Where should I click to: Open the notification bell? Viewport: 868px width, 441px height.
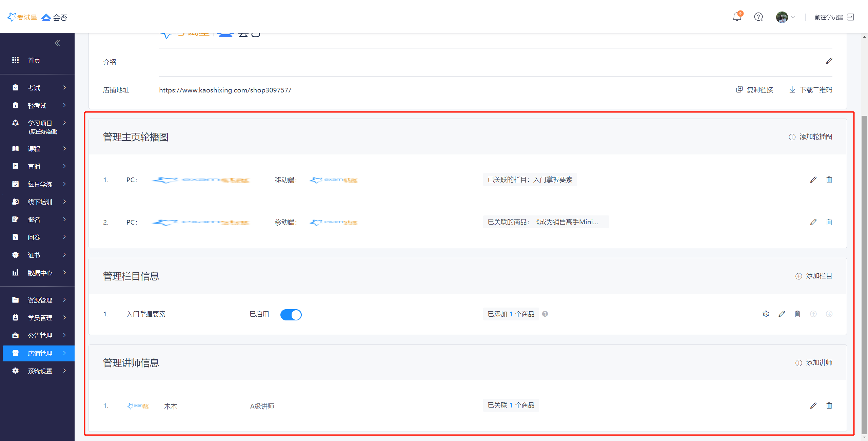[737, 17]
